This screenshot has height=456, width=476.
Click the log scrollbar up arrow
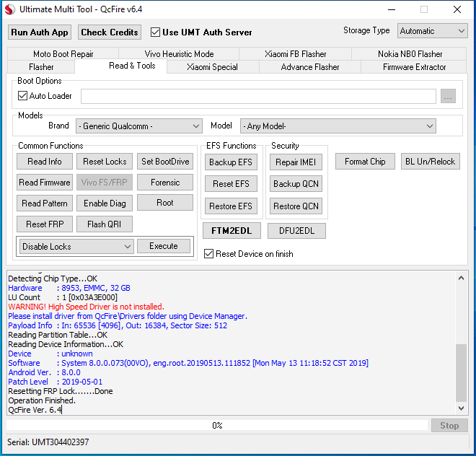[461, 278]
